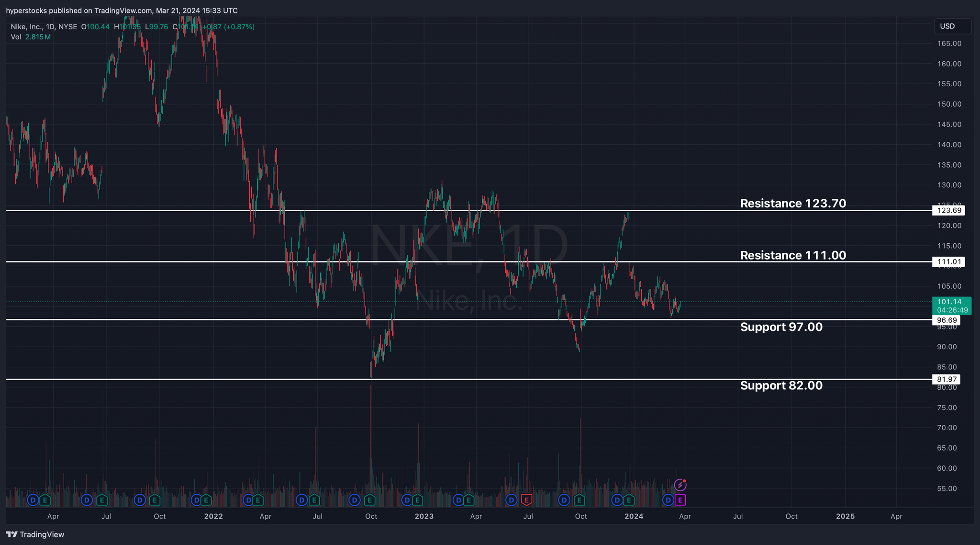Click dividend D marker beside purple earnings icon
The width and height of the screenshot is (980, 545).
pyautogui.click(x=668, y=500)
